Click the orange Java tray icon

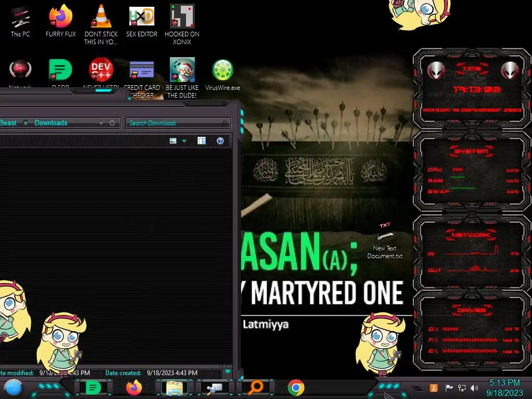click(x=434, y=388)
